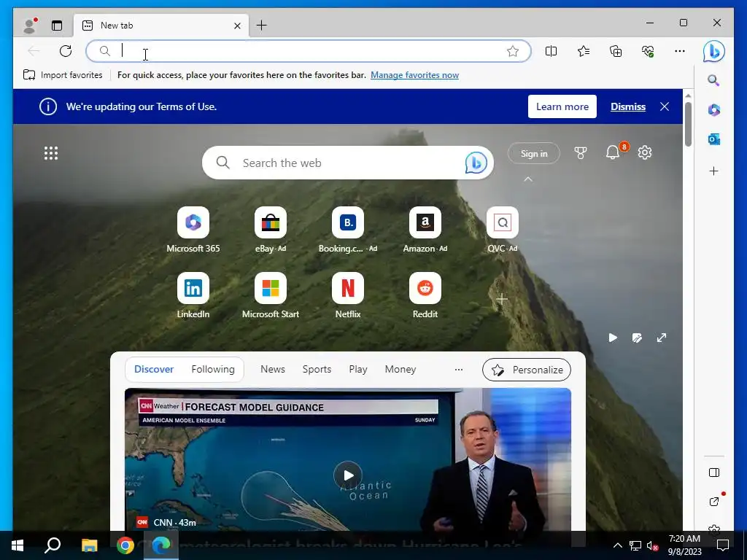Collapse quick links with chevron
Image resolution: width=747 pixels, height=560 pixels.
528,179
